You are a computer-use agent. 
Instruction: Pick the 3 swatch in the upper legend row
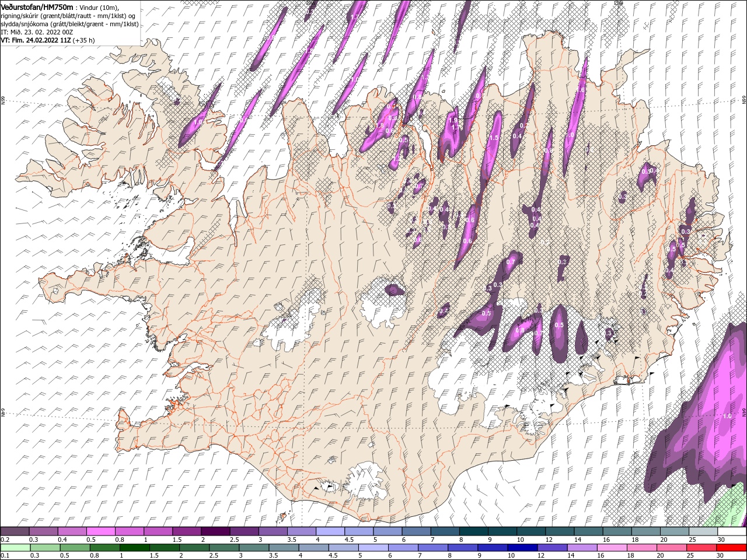tap(272, 531)
